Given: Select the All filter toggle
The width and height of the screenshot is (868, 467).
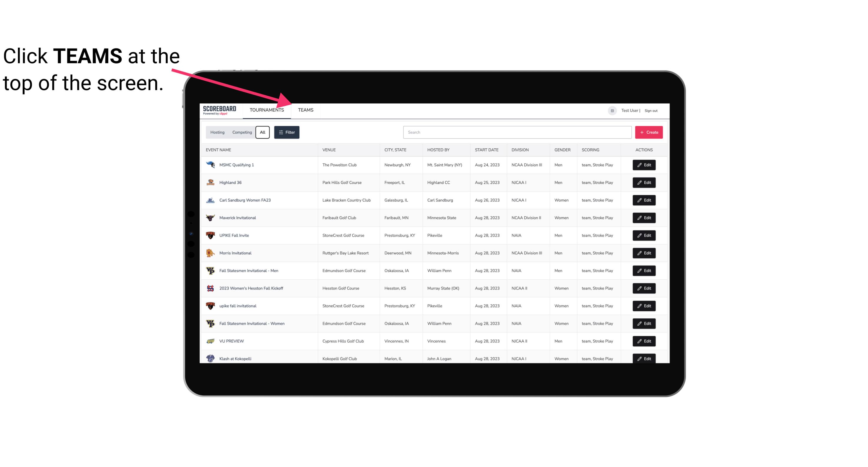Looking at the screenshot, I should pyautogui.click(x=263, y=132).
